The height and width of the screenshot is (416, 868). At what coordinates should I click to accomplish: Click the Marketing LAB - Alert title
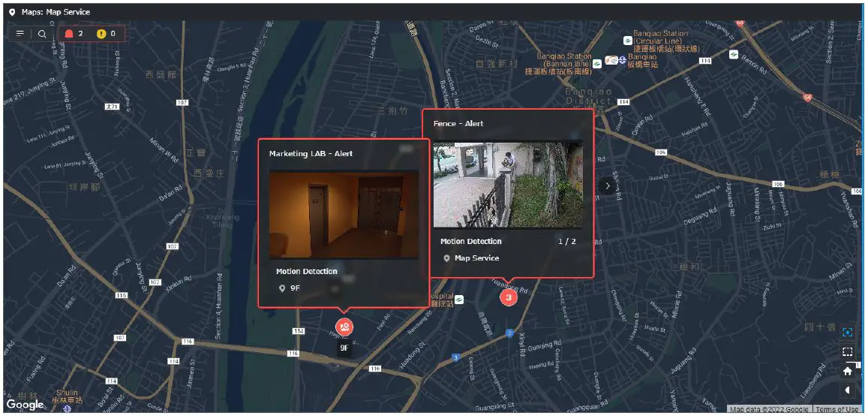tap(311, 153)
